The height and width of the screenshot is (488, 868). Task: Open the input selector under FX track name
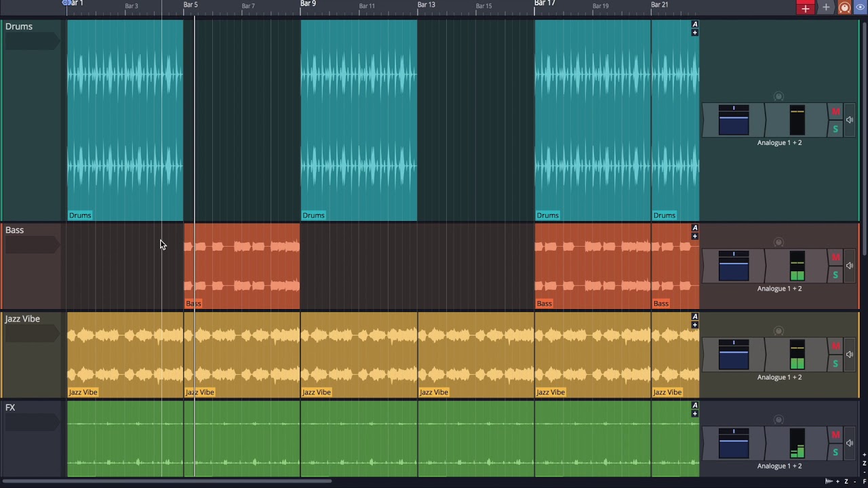pos(31,422)
